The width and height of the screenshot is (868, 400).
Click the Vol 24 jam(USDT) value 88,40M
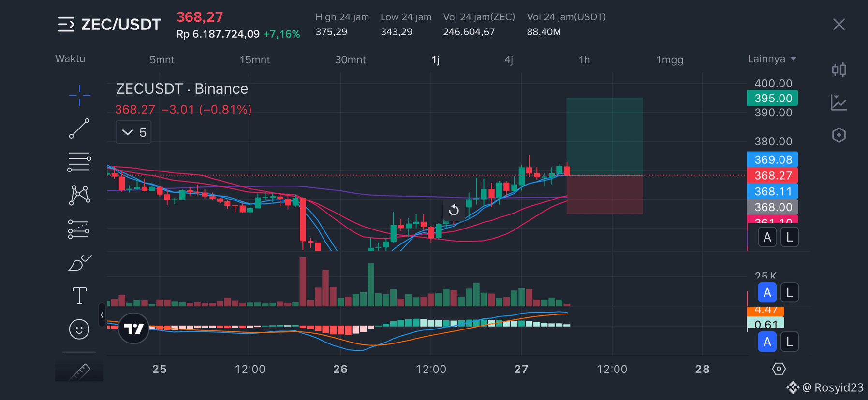(x=544, y=32)
